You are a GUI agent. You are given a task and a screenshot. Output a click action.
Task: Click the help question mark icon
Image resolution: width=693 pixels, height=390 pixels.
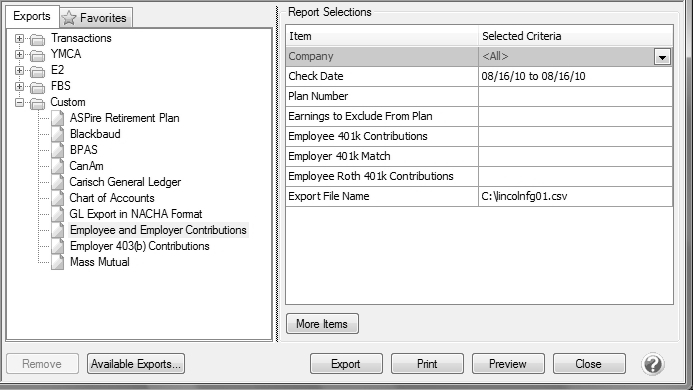653,364
